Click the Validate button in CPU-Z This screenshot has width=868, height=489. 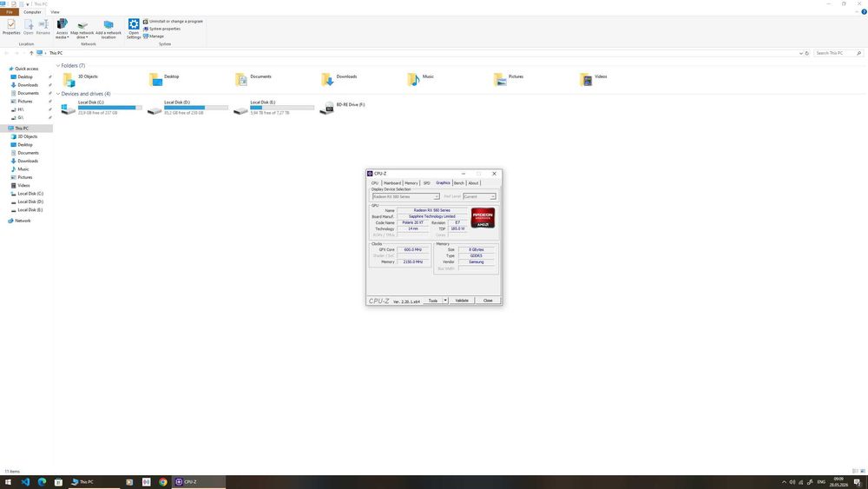(462, 301)
